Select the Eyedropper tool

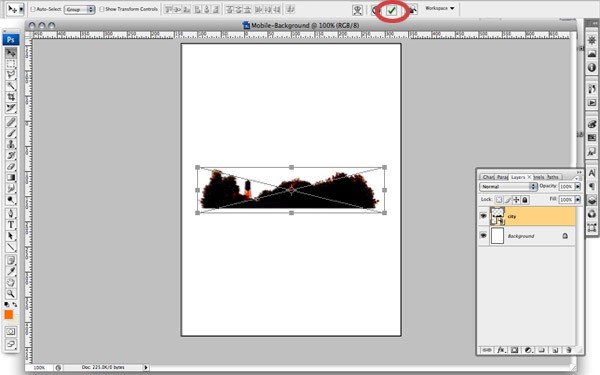pyautogui.click(x=11, y=272)
